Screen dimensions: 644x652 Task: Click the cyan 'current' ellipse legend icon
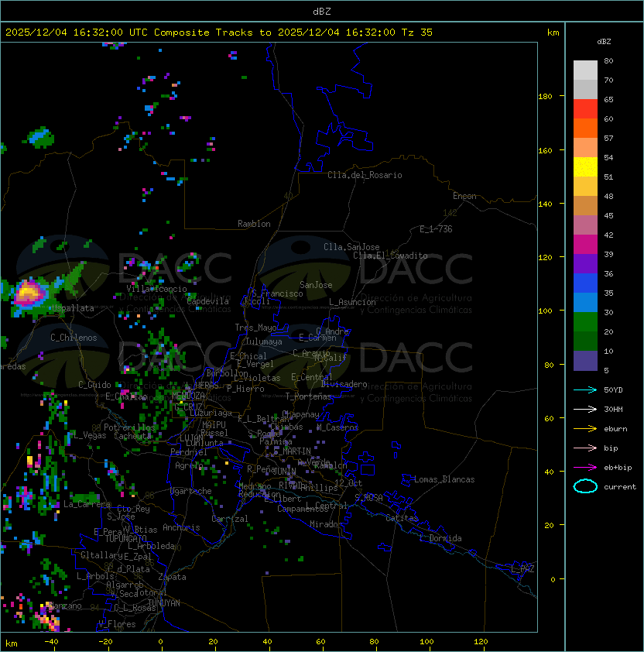tap(585, 486)
